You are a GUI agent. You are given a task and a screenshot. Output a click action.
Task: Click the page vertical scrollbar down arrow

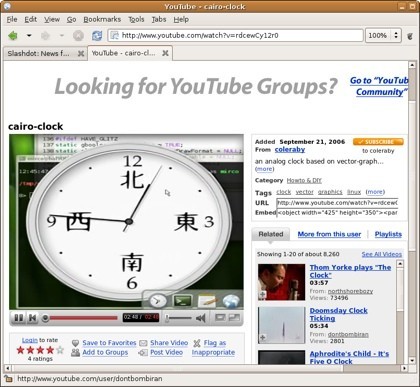point(412,360)
